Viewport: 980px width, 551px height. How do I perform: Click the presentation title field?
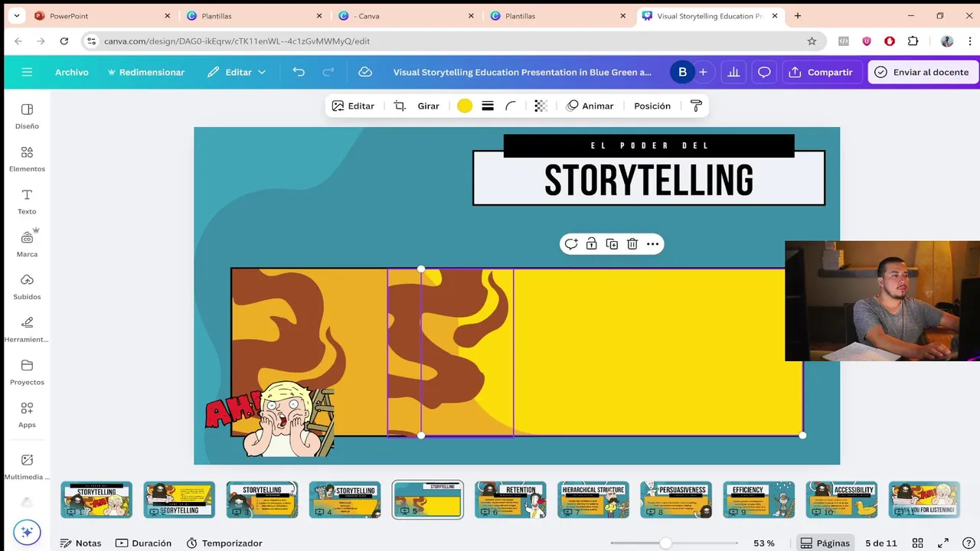point(522,72)
